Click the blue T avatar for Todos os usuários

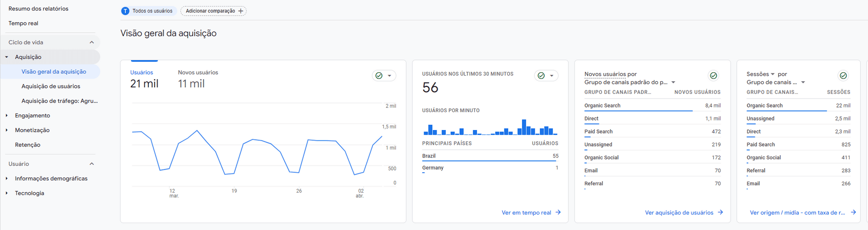[125, 11]
